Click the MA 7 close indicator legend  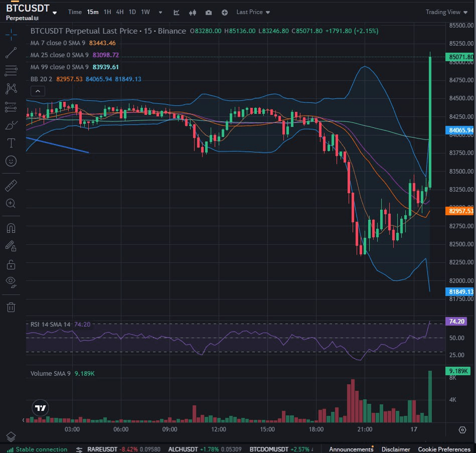tap(73, 43)
